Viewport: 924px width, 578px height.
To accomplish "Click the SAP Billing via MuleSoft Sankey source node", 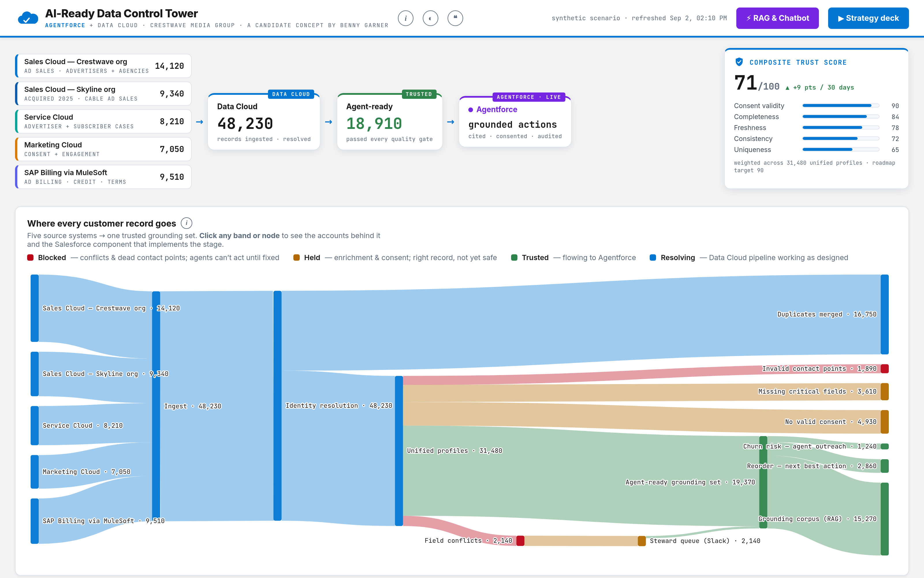I will 35,521.
